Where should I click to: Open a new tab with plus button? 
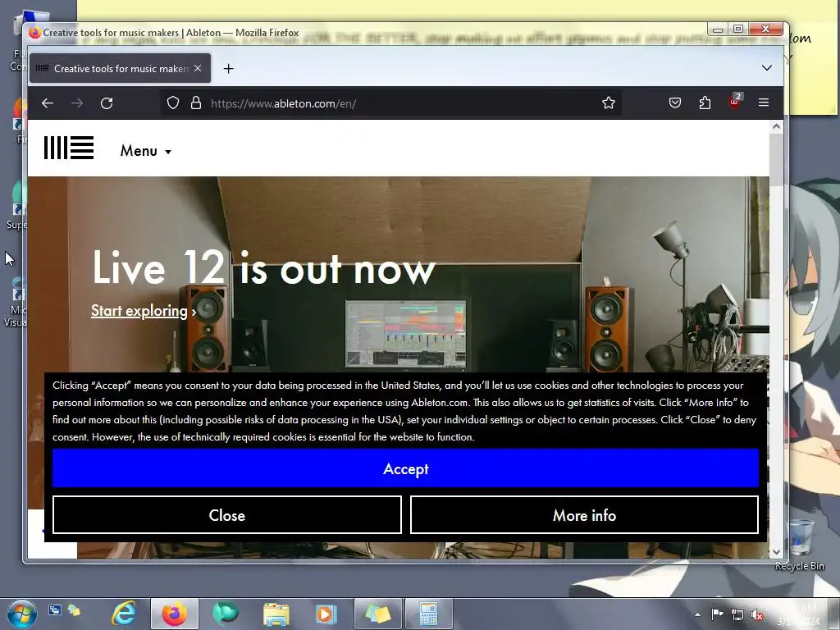coord(228,69)
